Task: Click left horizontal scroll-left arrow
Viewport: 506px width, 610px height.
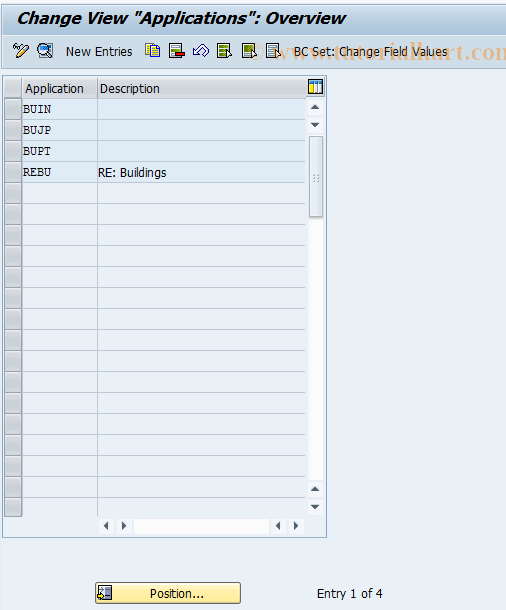Action: pyautogui.click(x=106, y=526)
